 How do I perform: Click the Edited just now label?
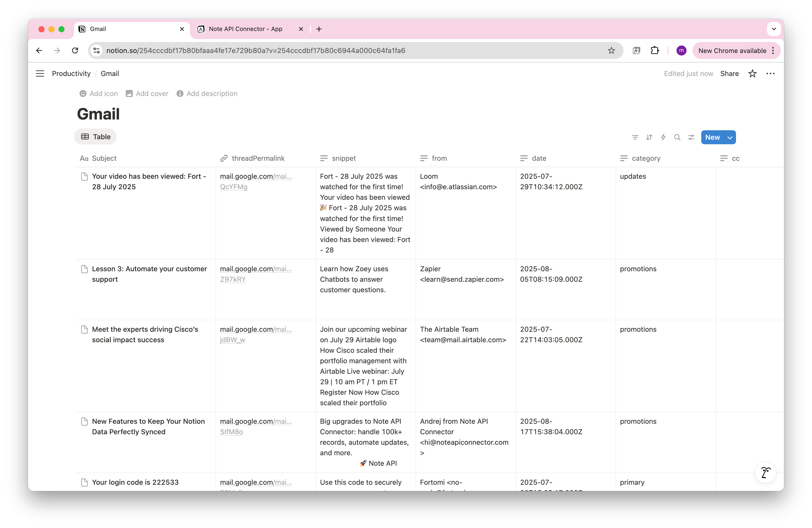pyautogui.click(x=688, y=73)
